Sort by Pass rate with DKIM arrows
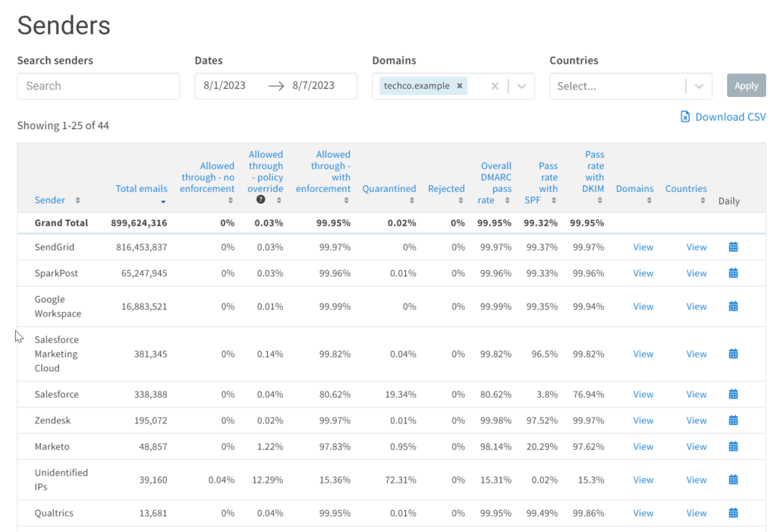The height and width of the screenshot is (532, 777). 599,200
